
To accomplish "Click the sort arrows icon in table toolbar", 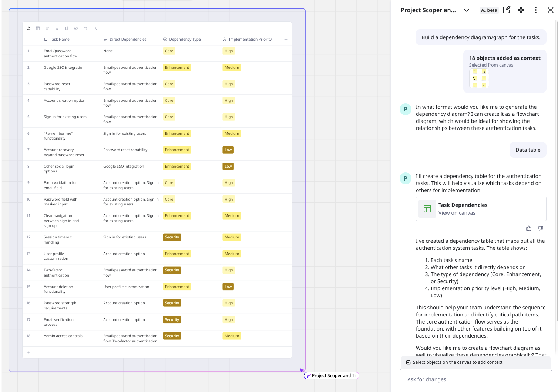I will [x=67, y=28].
